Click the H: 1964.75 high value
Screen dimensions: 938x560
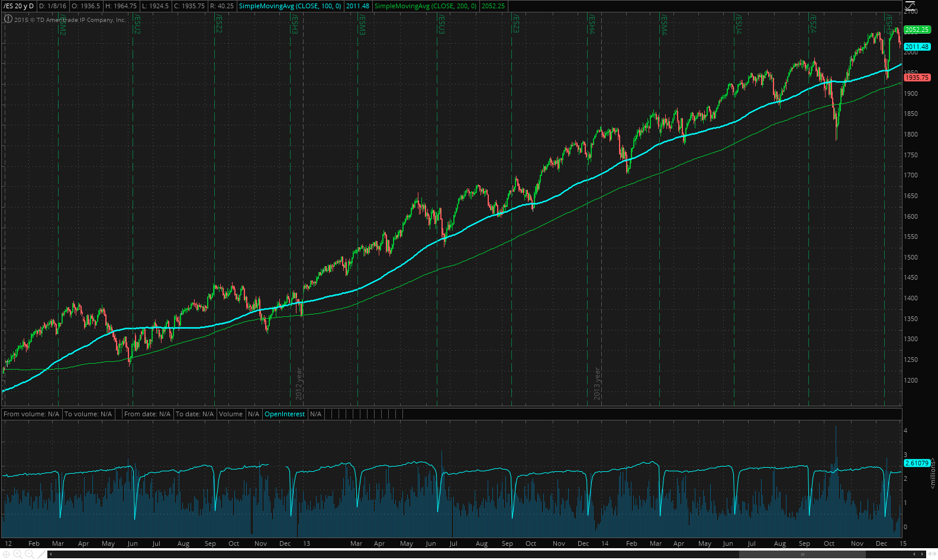click(x=121, y=6)
